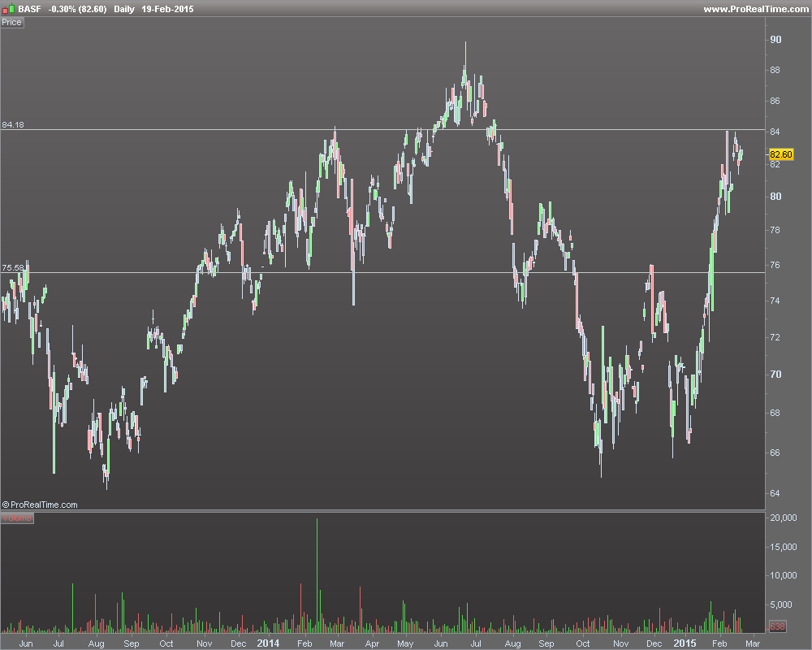
Task: Open the Price panel label
Action: [12, 22]
